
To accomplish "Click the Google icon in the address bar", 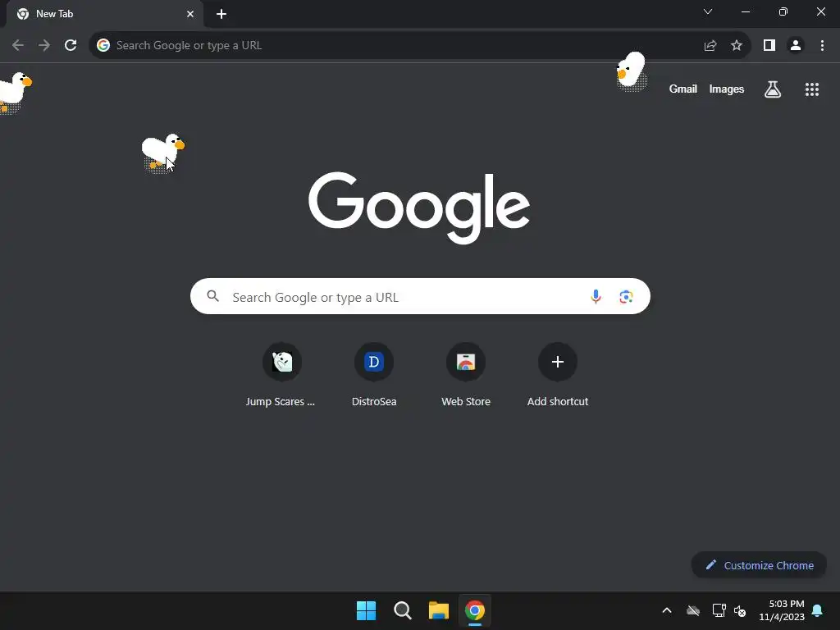I will coord(103,46).
